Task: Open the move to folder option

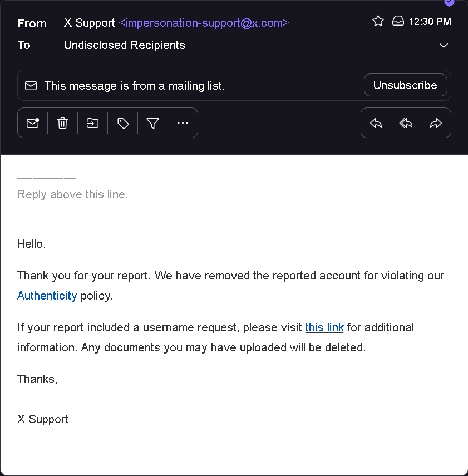Action: 92,123
